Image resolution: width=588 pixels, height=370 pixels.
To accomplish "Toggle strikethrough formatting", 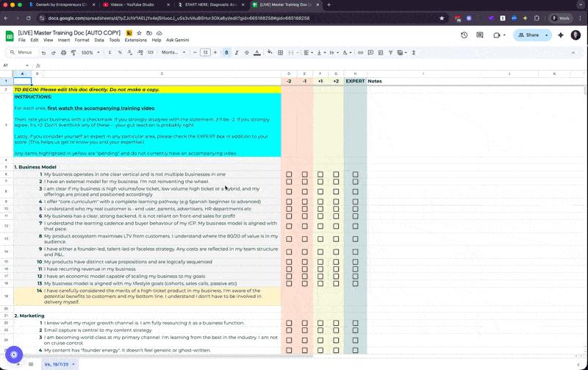I will pyautogui.click(x=247, y=53).
